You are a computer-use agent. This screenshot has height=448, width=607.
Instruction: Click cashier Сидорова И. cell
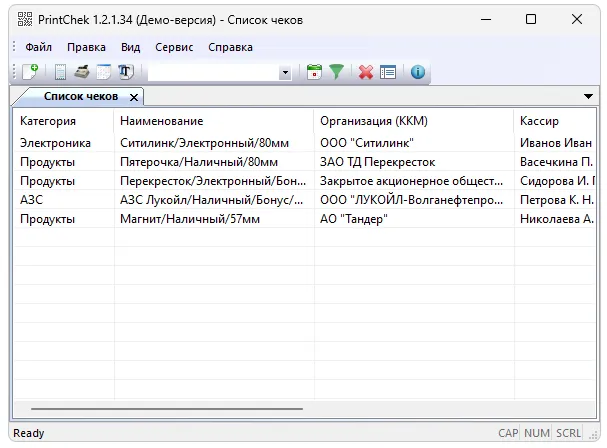555,181
